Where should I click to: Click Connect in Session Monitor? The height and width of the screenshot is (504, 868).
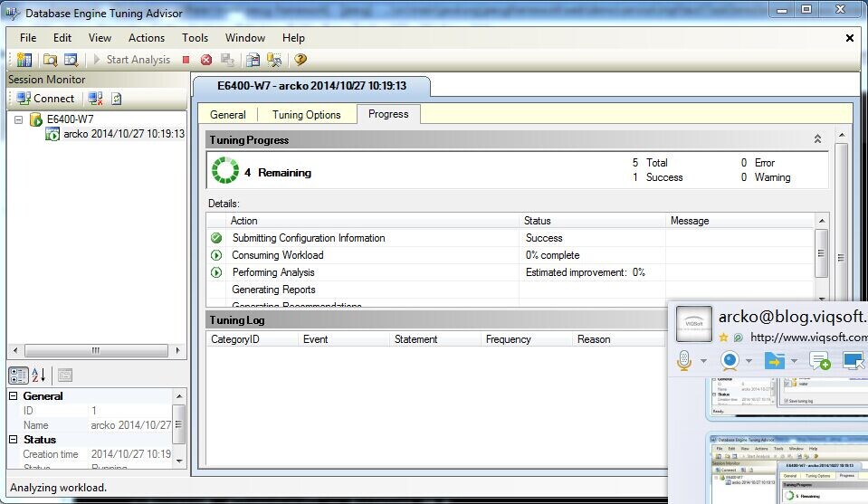(45, 99)
